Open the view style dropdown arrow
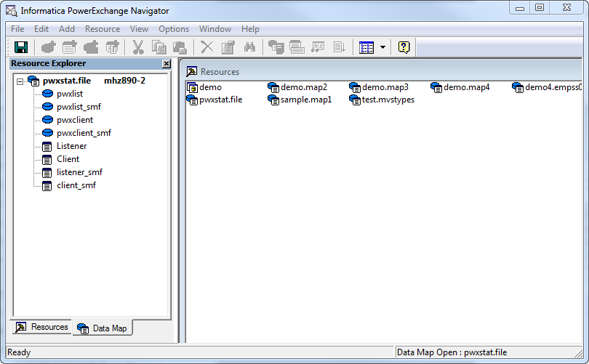 click(382, 47)
